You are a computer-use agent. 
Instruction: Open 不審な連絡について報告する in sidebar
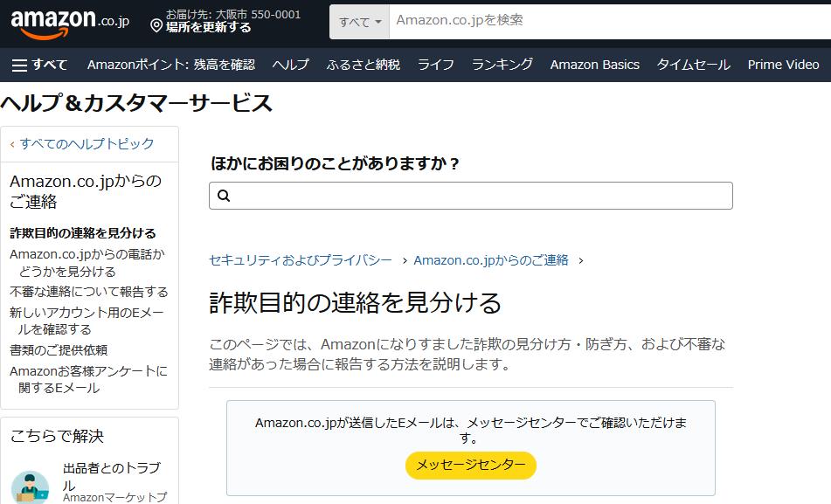coord(89,292)
